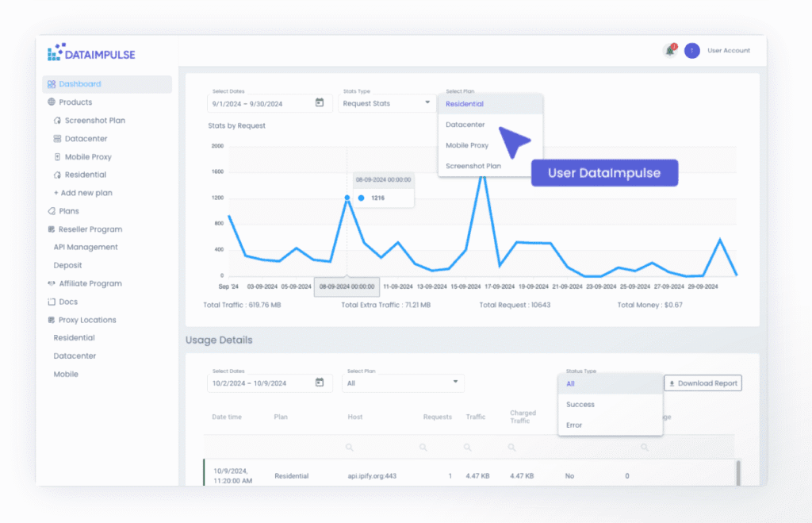Choose Residential in Select Plan list
The image size is (812, 523).
click(x=490, y=104)
